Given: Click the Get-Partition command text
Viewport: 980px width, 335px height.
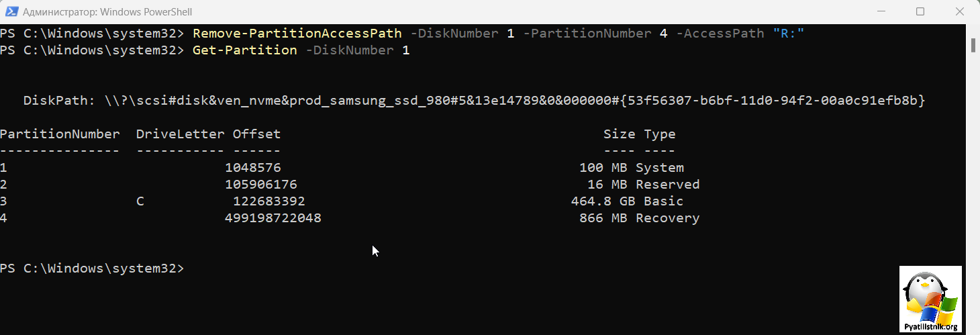Looking at the screenshot, I should coord(245,50).
